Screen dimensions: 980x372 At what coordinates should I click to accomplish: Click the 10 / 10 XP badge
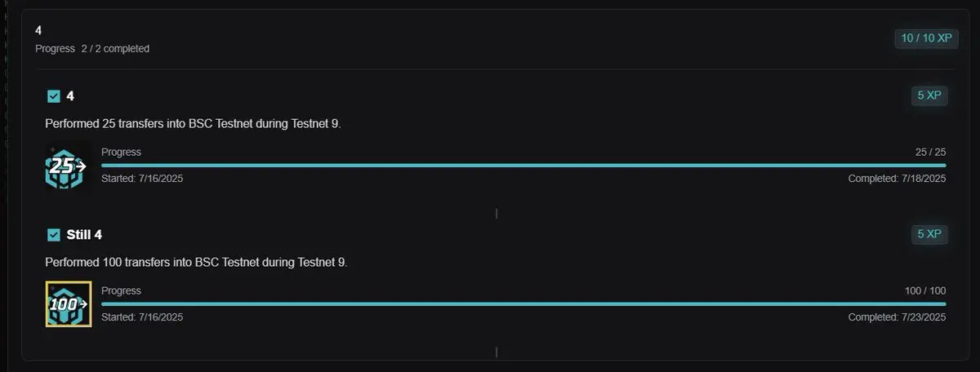[926, 38]
